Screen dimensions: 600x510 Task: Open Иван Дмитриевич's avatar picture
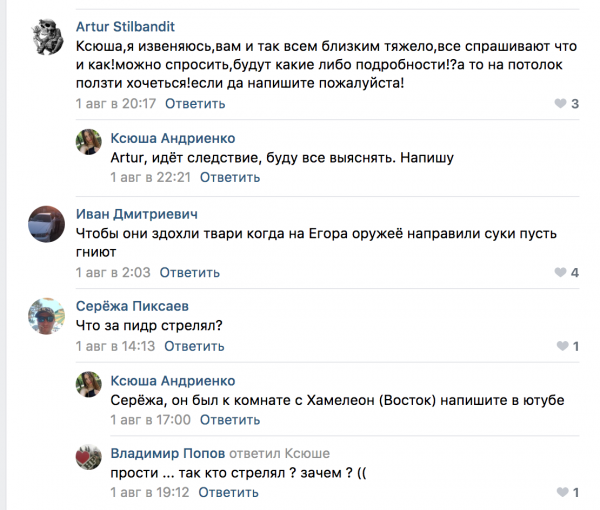coord(46,226)
